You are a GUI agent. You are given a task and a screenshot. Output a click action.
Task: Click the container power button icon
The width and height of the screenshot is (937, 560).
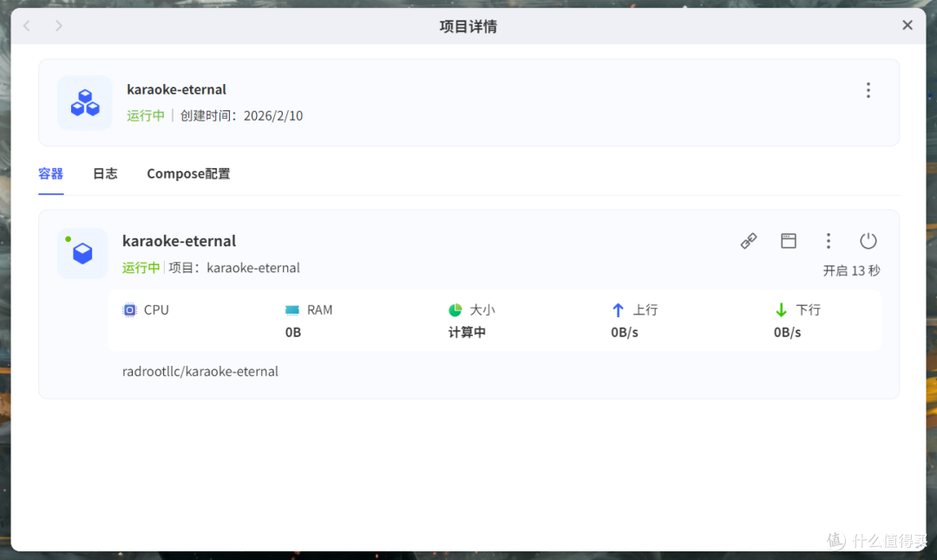click(x=868, y=241)
